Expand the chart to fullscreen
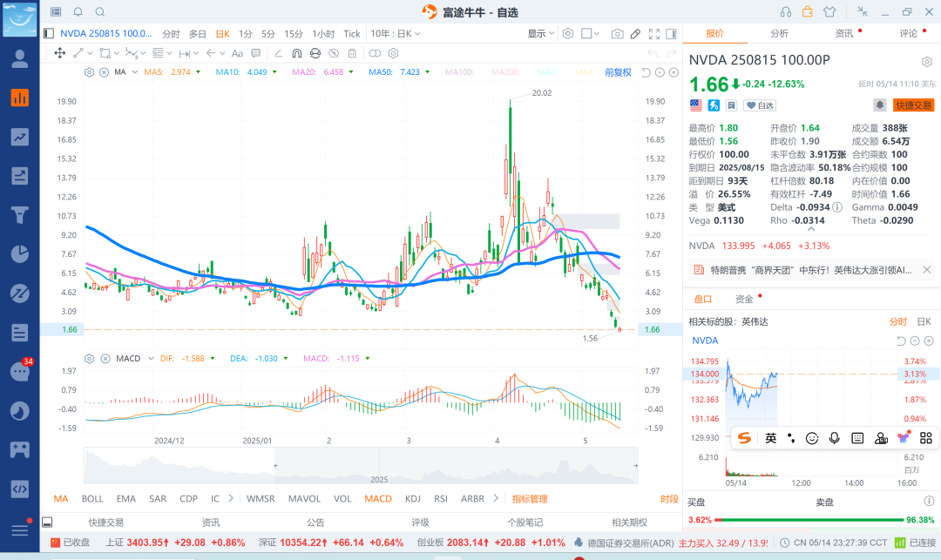This screenshot has height=560, width=941. (x=654, y=34)
